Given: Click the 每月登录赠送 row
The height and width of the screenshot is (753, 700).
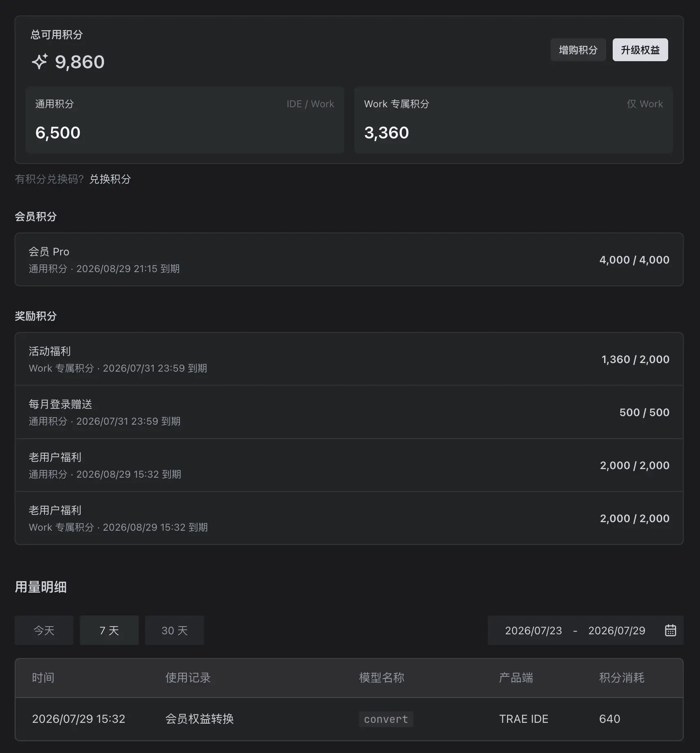Looking at the screenshot, I should (x=349, y=412).
